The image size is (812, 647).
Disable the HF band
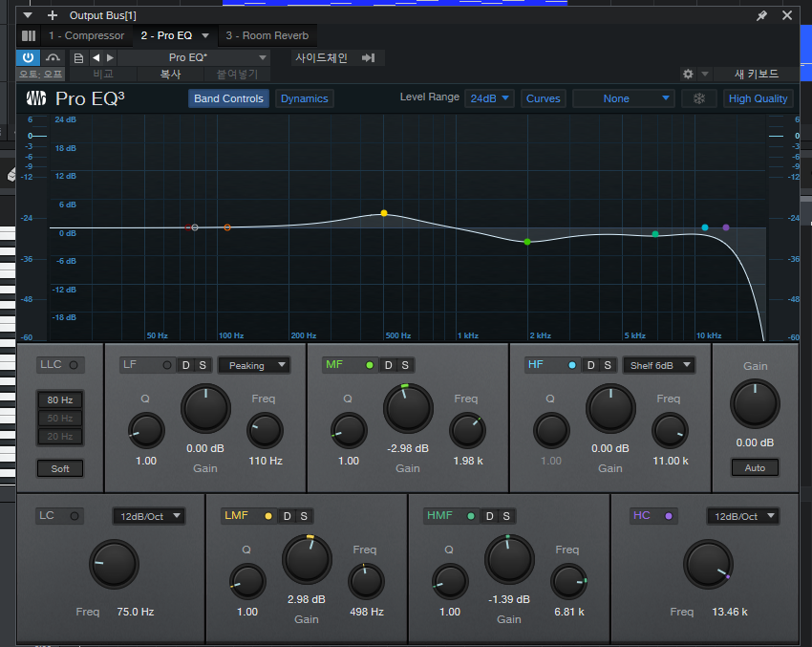[x=571, y=365]
